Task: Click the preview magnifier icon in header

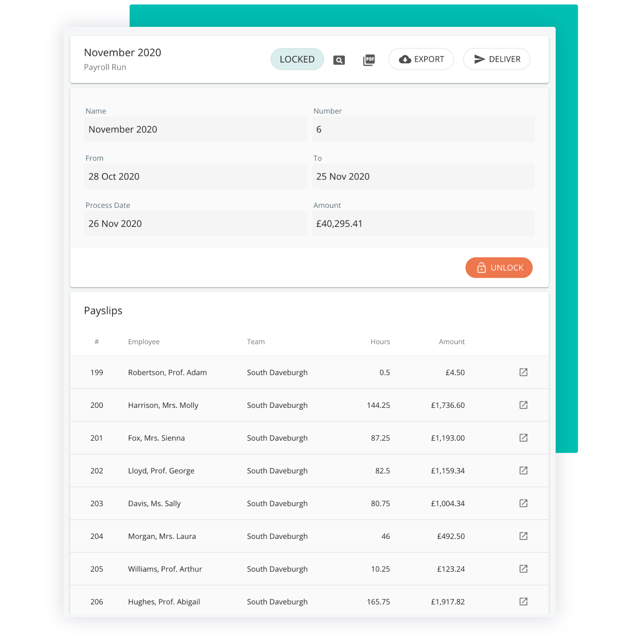Action: pyautogui.click(x=339, y=60)
